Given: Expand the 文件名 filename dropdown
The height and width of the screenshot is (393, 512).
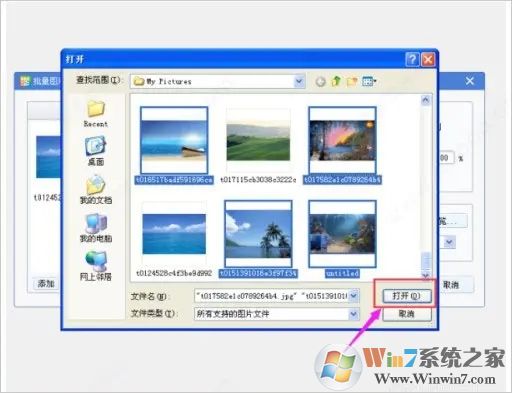Looking at the screenshot, I should click(x=353, y=296).
